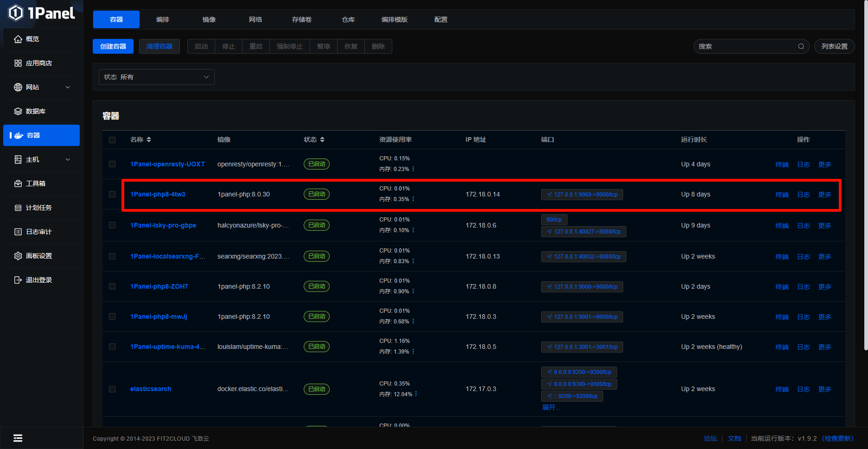The height and width of the screenshot is (449, 868).
Task: Check the 1Panel-localsearxng row checkbox
Action: coord(112,256)
